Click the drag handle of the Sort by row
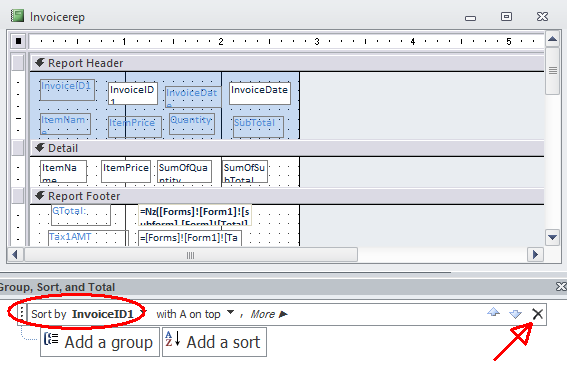Screen dimensions: 567x385 click(22, 313)
